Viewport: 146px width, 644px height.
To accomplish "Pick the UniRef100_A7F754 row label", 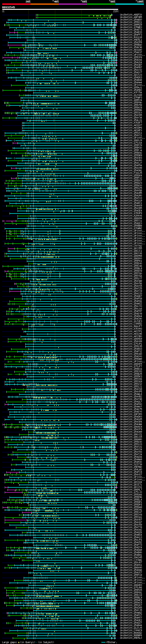I will 131,93.
